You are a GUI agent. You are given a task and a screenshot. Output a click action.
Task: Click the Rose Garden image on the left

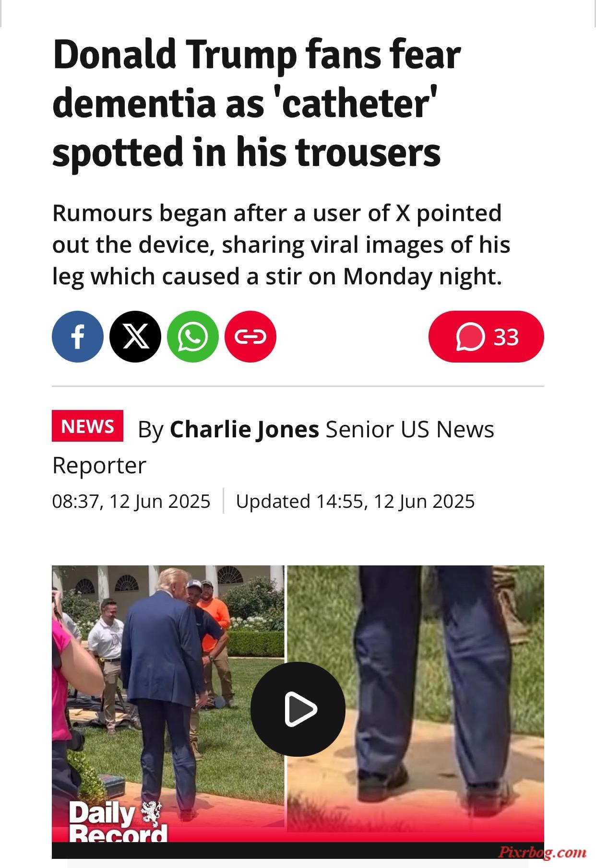[168, 703]
